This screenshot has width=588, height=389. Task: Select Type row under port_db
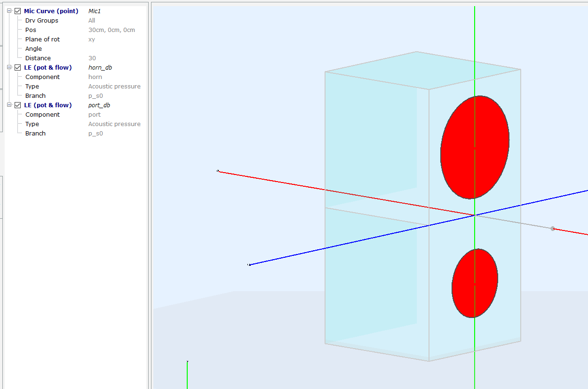pyautogui.click(x=32, y=124)
